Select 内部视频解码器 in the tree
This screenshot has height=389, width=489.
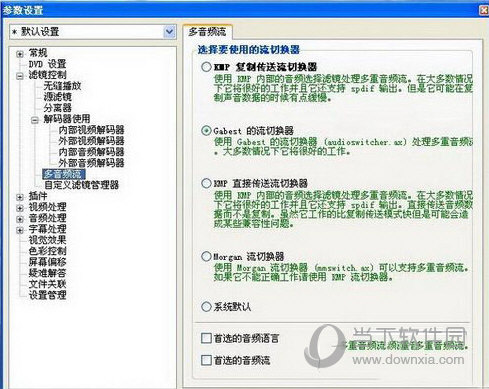click(x=91, y=130)
